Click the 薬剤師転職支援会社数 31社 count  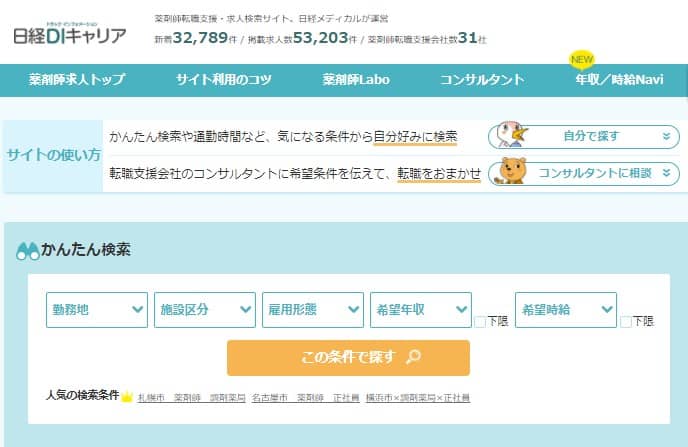click(x=427, y=38)
